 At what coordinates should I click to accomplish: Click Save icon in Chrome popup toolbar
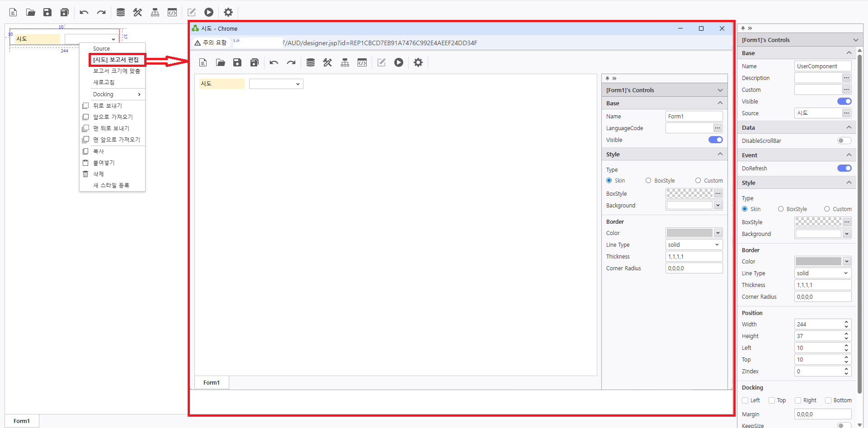click(237, 62)
